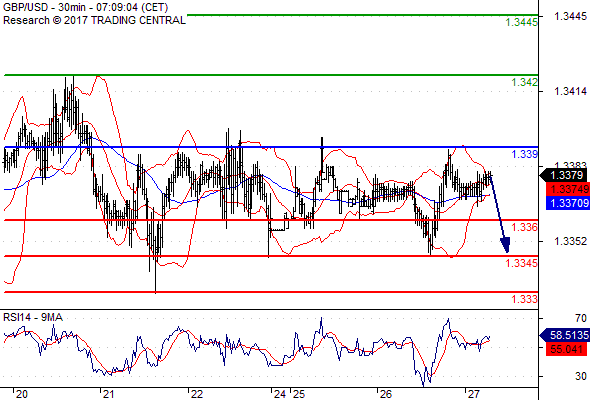Click the dark blue downward arrow head
The height and width of the screenshot is (400, 590).
click(505, 245)
